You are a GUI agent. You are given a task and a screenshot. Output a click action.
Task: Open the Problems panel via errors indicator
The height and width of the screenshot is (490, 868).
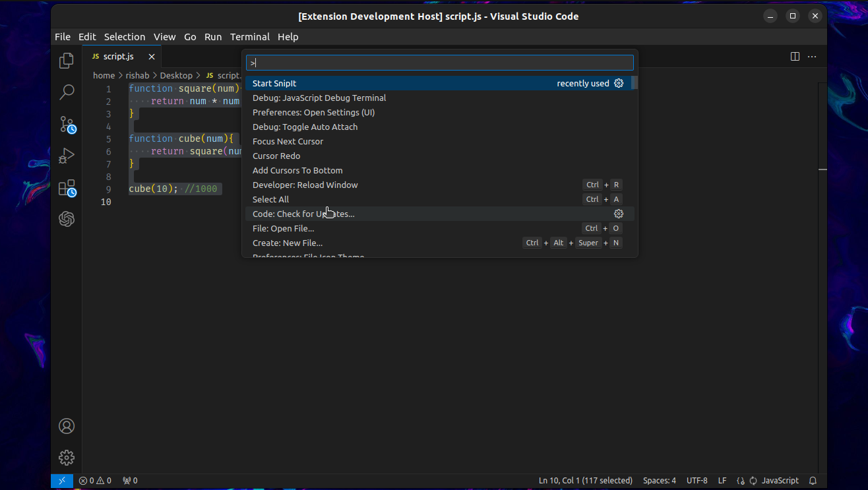94,480
